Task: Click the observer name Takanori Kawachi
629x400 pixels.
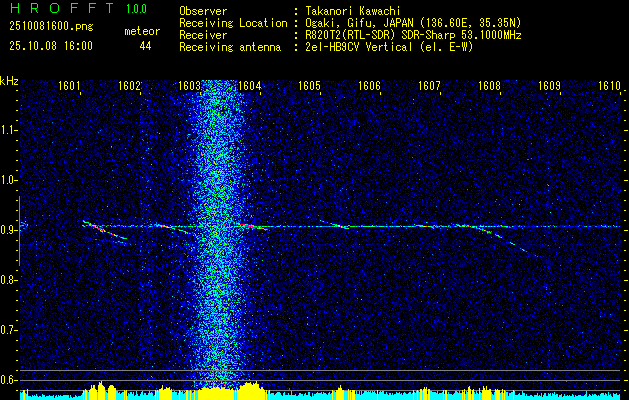Action: click(x=352, y=11)
